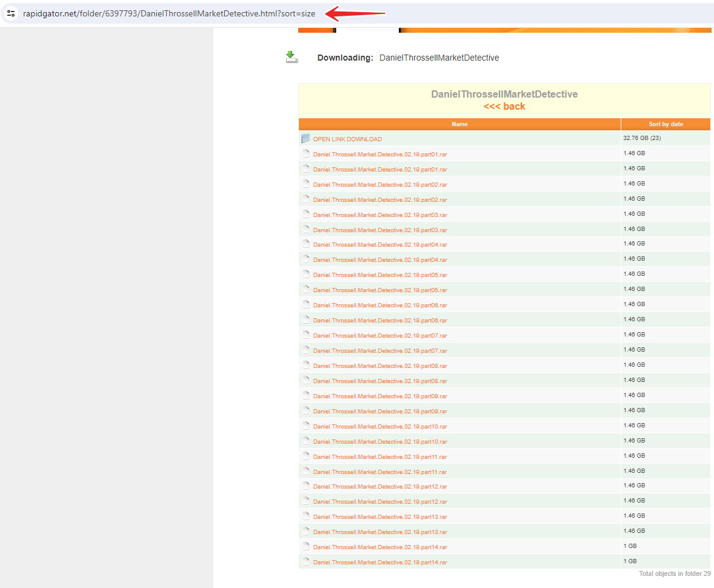Click the Sort by date column header
Image resolution: width=714 pixels, height=588 pixels.
[666, 124]
